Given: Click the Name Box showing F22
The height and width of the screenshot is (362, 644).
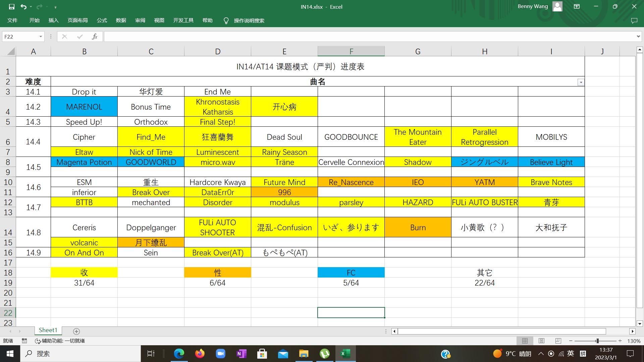Looking at the screenshot, I should (x=20, y=37).
